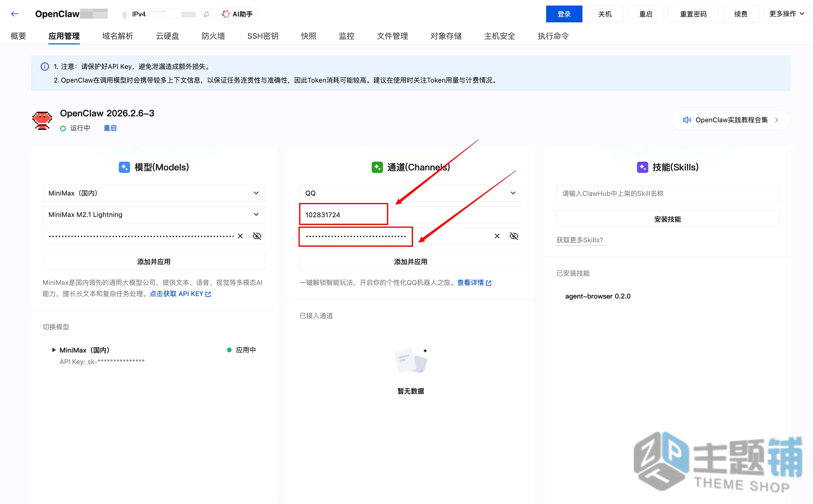Open external link icon after 点击获取 API KEY

point(208,294)
